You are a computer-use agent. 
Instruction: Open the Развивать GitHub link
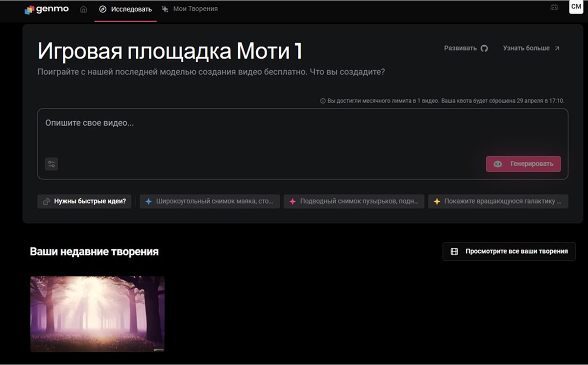[x=466, y=48]
